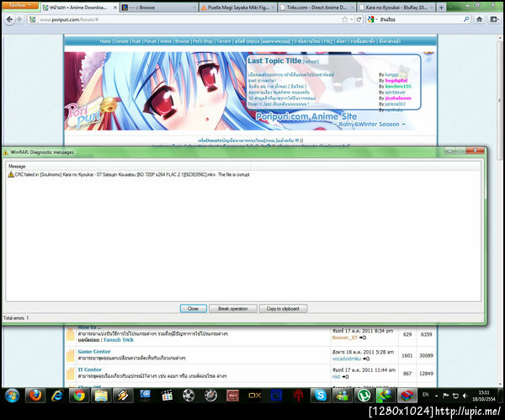
Task: Click the Break operation button
Action: click(233, 309)
